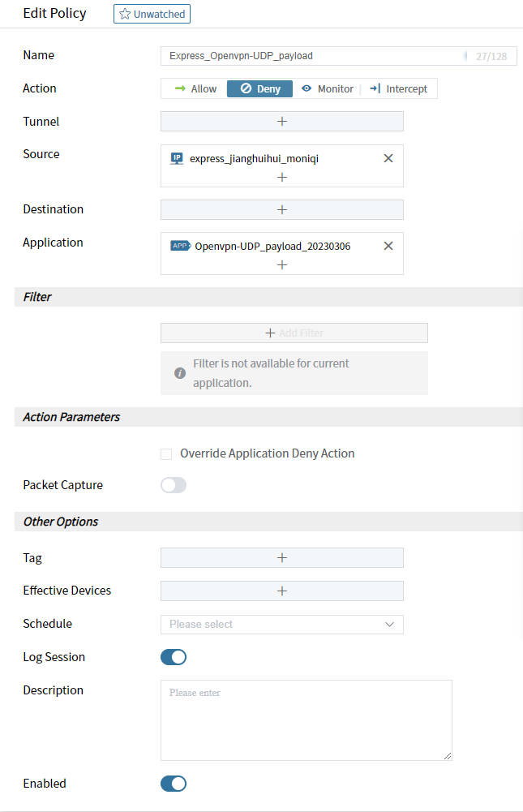Add a Destination with plus icon
Viewport: 523px width, 812px height.
282,209
